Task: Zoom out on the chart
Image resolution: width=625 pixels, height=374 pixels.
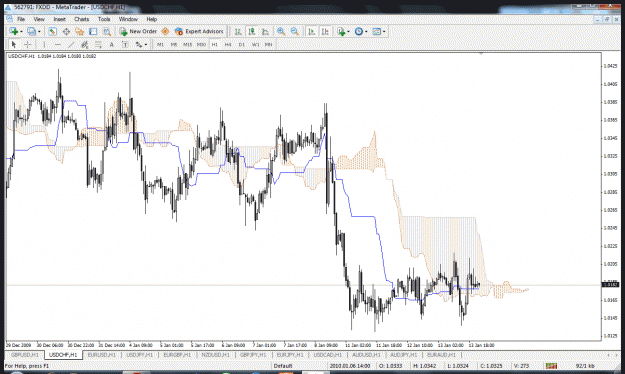Action: (295, 31)
